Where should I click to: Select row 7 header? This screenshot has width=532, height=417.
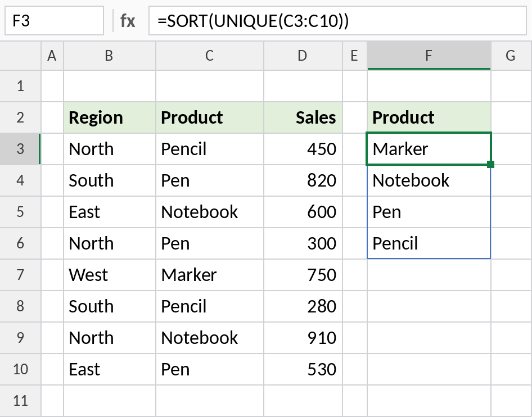(x=20, y=275)
